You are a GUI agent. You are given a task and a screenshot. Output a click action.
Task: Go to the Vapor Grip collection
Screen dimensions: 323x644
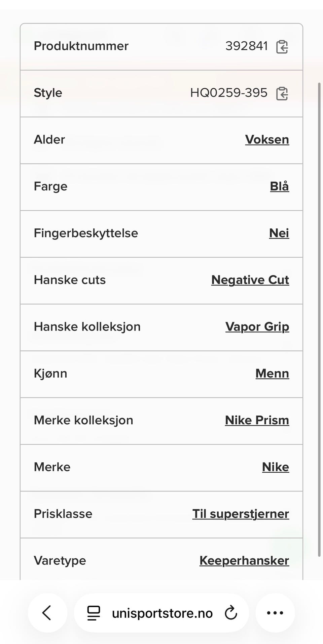[257, 327]
